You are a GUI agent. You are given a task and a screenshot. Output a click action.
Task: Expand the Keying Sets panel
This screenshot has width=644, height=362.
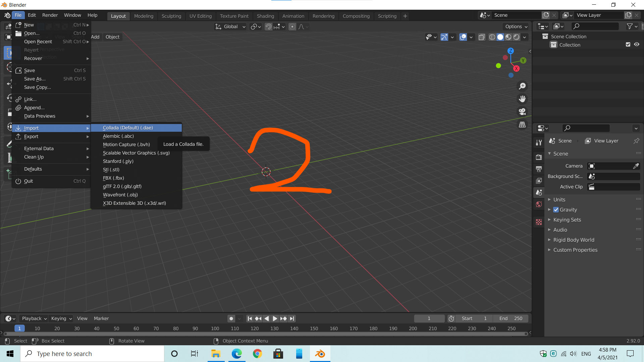tap(567, 220)
